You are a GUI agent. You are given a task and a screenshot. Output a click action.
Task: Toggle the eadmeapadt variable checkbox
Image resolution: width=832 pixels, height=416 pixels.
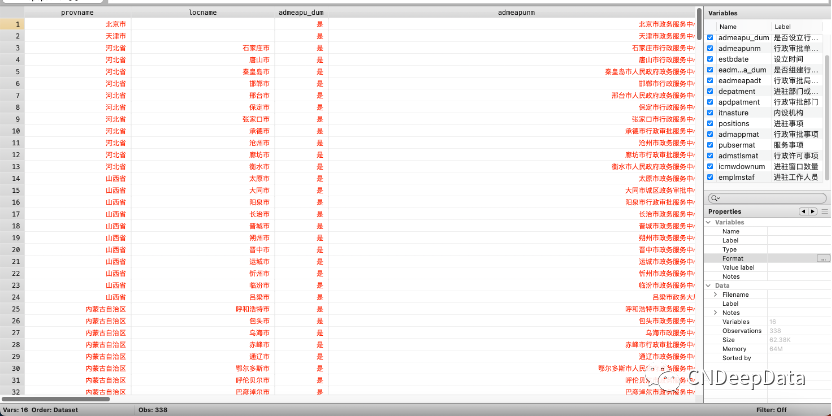click(710, 81)
